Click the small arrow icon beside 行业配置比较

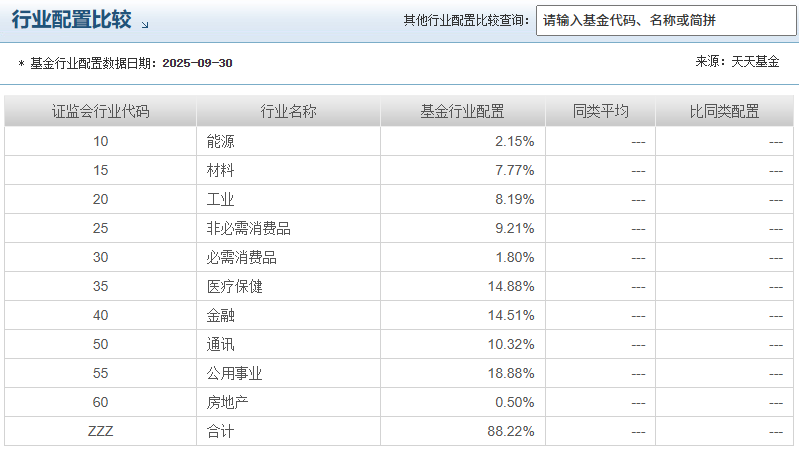[145, 24]
